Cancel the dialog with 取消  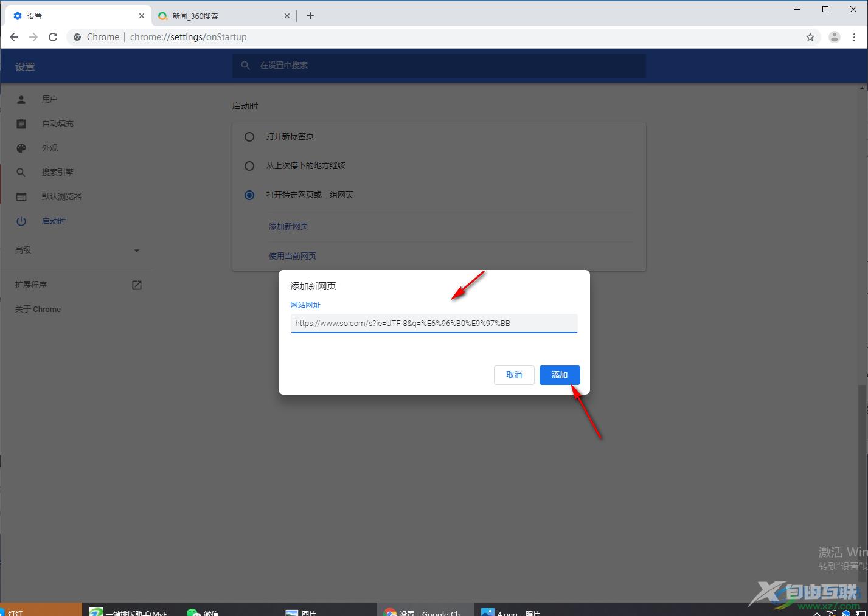[x=514, y=375]
